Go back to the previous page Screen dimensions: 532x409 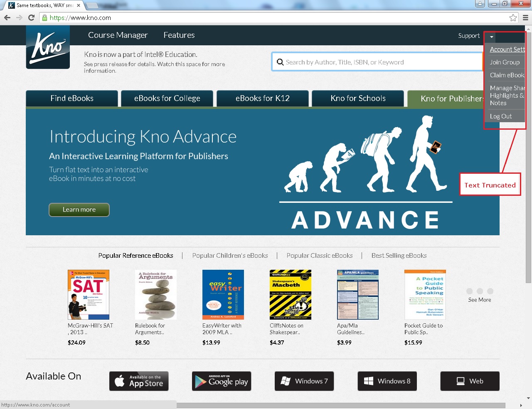[x=7, y=17]
